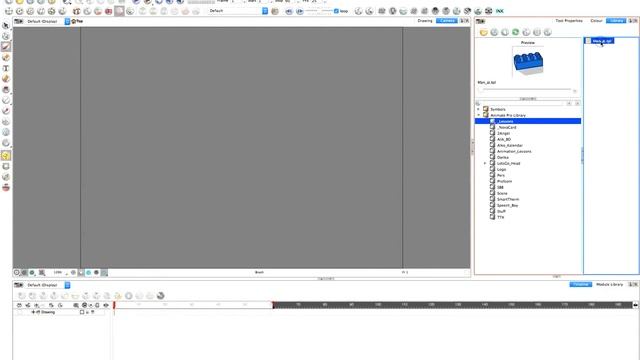Viewport: 640px width, 360px height.
Task: Click the highlighted pressed icon in top toolbar
Action: pyautogui.click(x=119, y=11)
